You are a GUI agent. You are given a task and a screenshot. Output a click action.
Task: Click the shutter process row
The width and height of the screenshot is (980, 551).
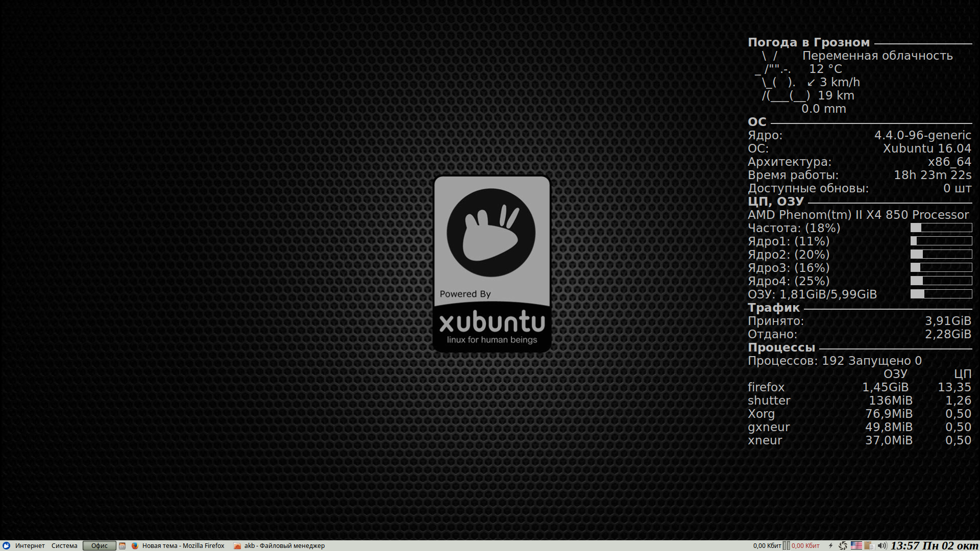point(860,400)
